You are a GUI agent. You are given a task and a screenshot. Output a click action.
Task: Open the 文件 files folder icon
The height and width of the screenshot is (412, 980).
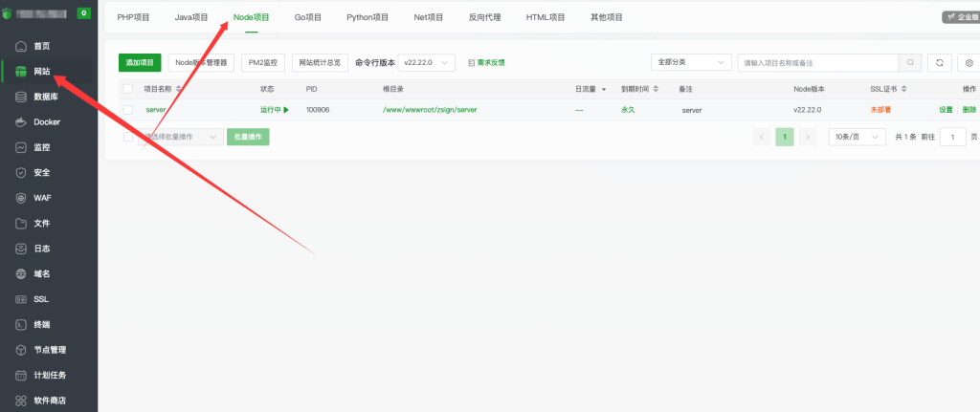point(21,224)
